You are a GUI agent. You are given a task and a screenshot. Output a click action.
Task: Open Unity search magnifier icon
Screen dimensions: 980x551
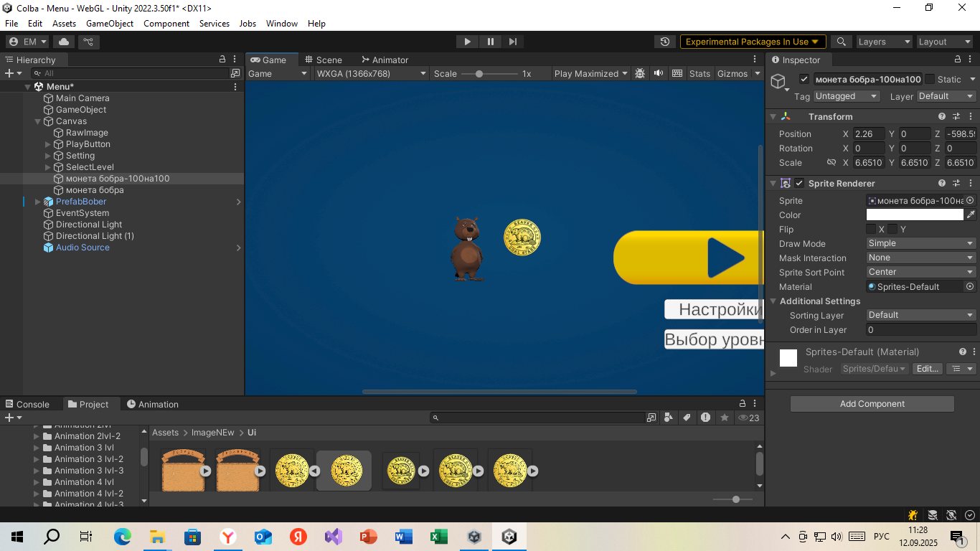841,42
